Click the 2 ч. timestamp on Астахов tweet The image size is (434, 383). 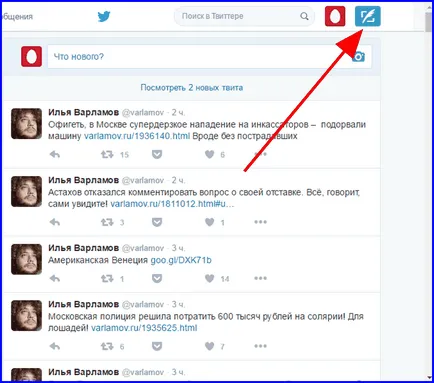coord(178,180)
